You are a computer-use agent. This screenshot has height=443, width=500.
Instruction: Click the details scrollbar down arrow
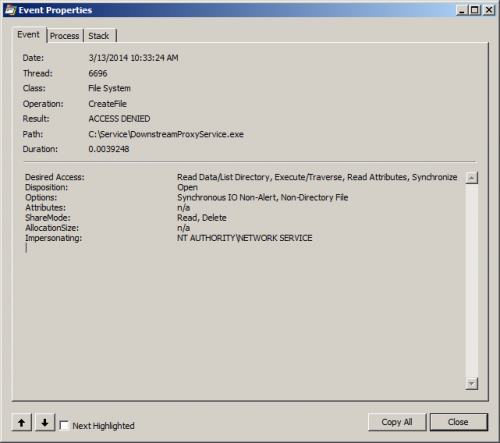pos(472,384)
